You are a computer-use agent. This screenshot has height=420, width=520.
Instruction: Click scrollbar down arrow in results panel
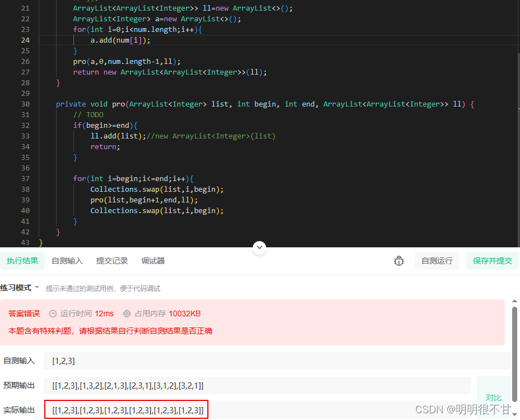(514, 414)
